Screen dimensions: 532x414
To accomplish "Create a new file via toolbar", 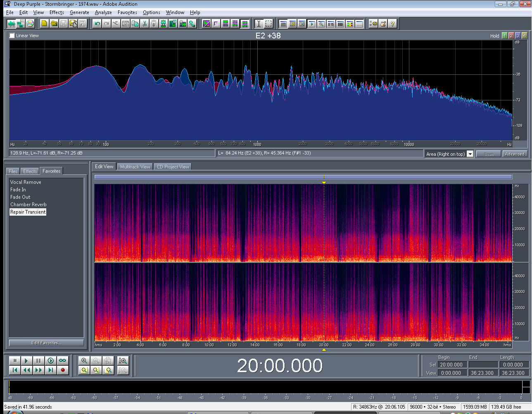I will point(45,24).
